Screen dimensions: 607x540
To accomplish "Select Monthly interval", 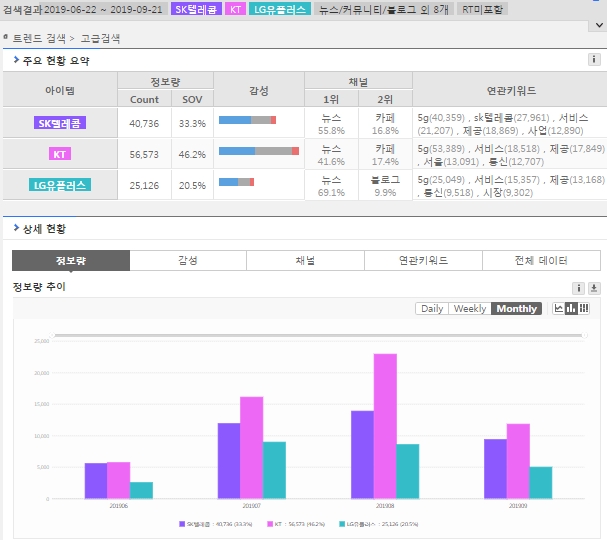I will (x=516, y=309).
